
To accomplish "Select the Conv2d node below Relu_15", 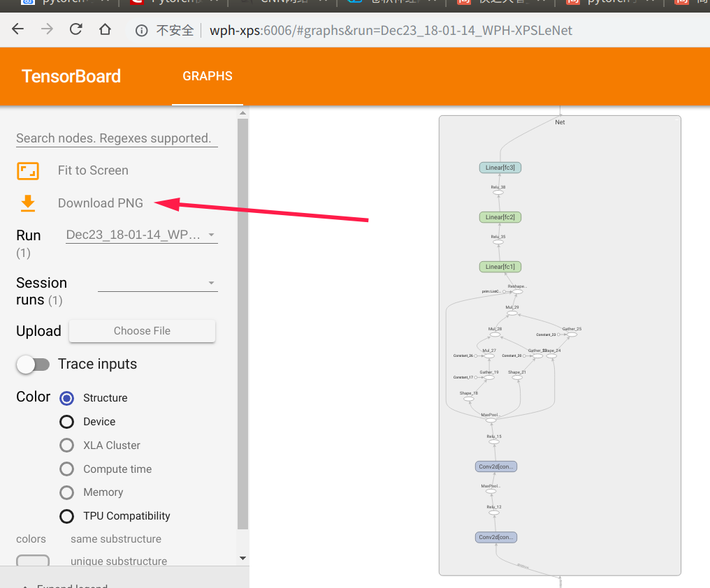I will [496, 466].
